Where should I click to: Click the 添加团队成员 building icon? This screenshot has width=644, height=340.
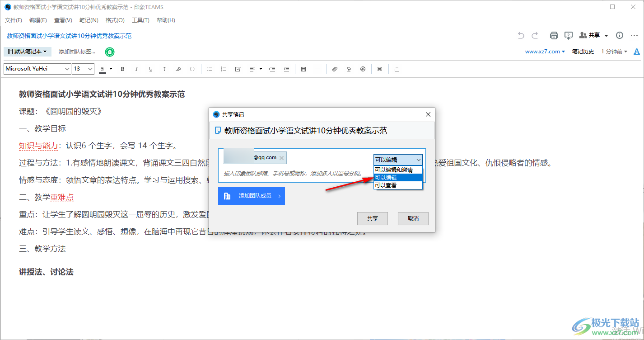(227, 196)
